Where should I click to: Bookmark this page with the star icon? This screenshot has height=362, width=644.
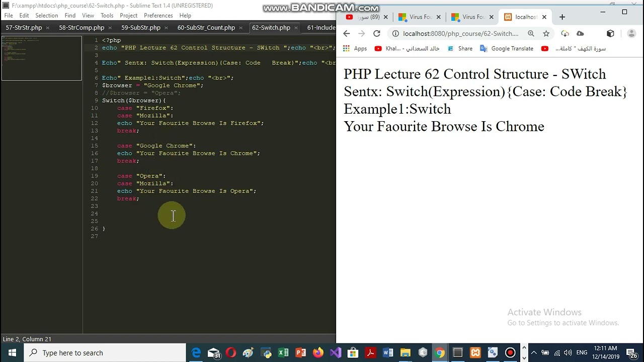[x=546, y=34]
